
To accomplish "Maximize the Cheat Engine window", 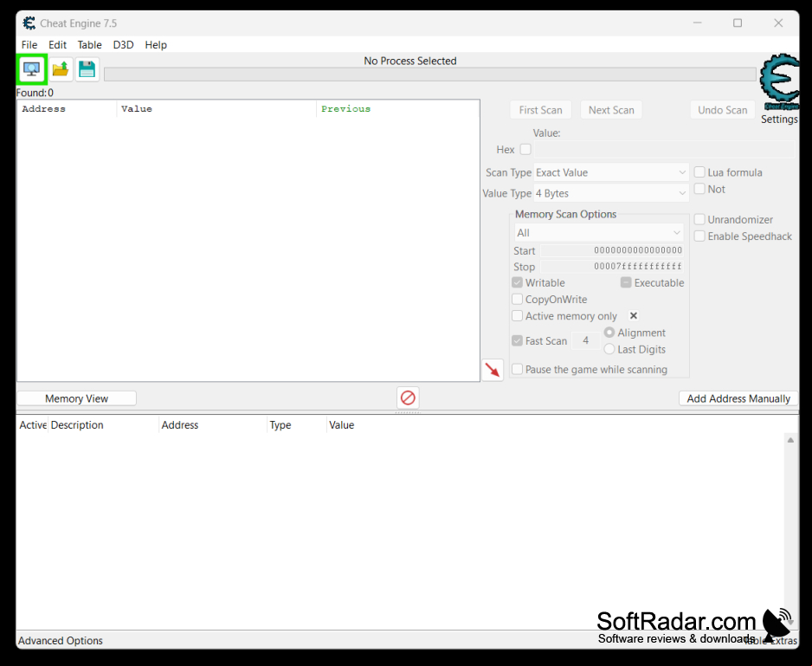I will click(x=738, y=23).
